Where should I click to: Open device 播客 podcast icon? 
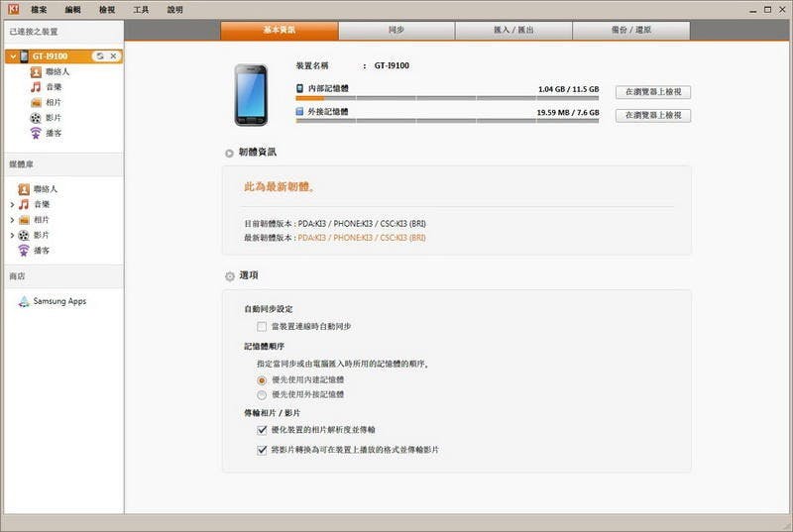(36, 134)
